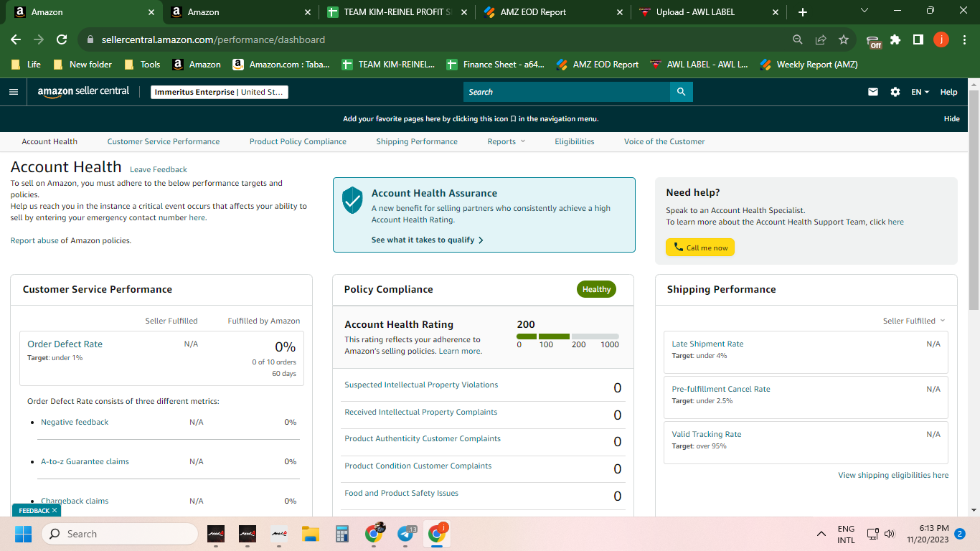This screenshot has height=551, width=980.
Task: Reload the page with the refresh icon
Action: (62, 39)
